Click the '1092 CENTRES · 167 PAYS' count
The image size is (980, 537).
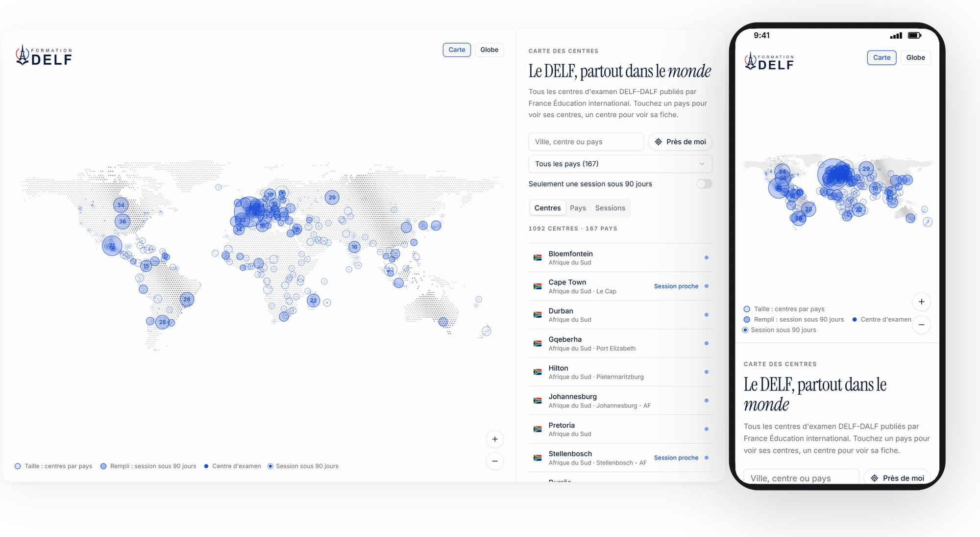point(573,229)
